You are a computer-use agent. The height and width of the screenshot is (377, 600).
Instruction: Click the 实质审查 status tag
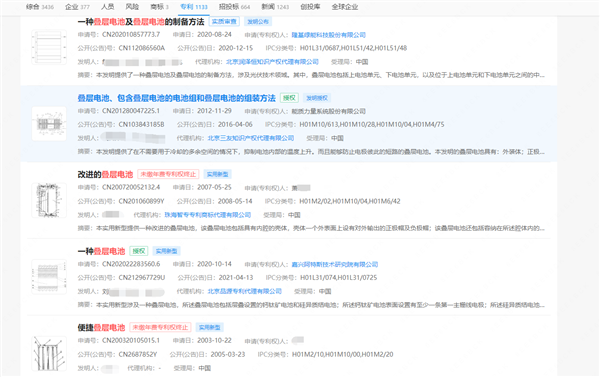[x=224, y=22]
